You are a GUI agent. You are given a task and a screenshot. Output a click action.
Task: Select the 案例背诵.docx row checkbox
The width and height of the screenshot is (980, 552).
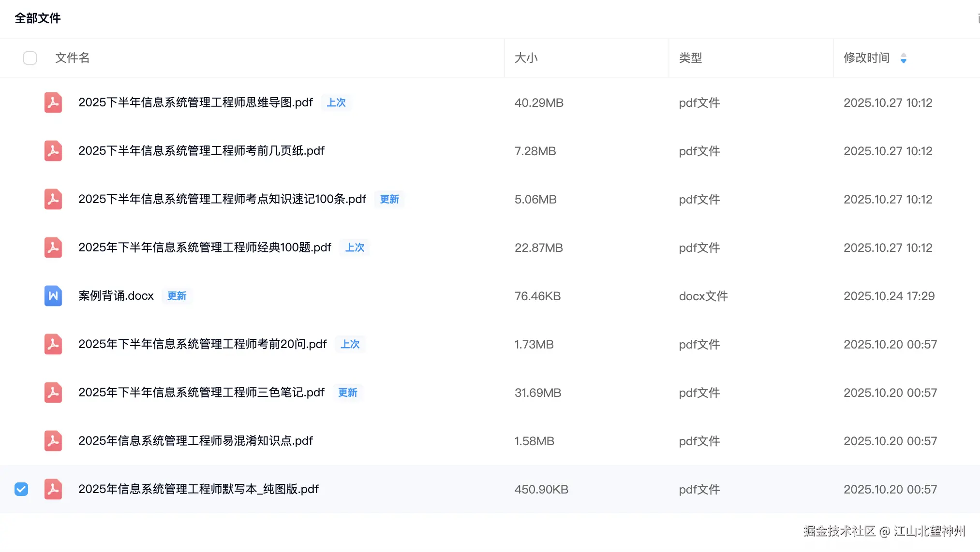click(21, 296)
